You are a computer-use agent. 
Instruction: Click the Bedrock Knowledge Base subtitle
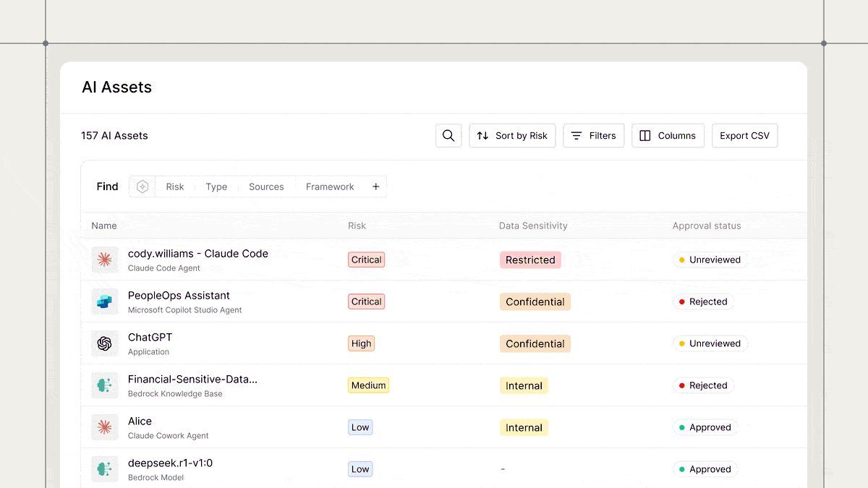[x=175, y=394]
